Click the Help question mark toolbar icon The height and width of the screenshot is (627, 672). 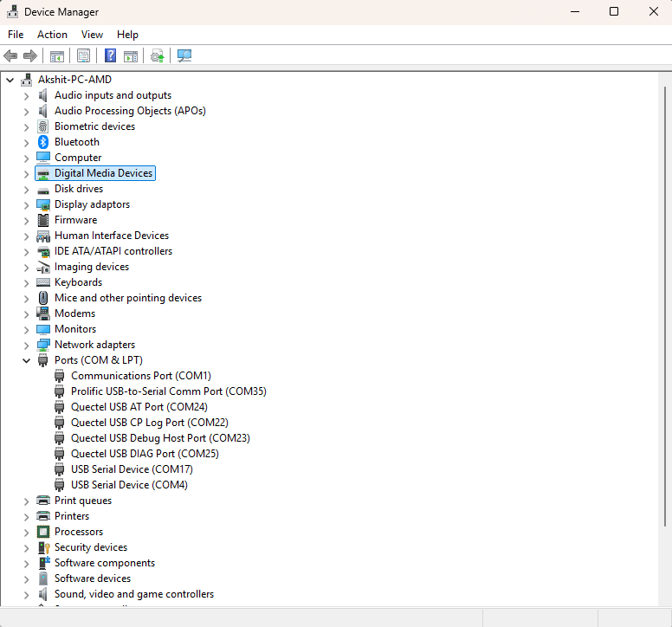point(110,56)
